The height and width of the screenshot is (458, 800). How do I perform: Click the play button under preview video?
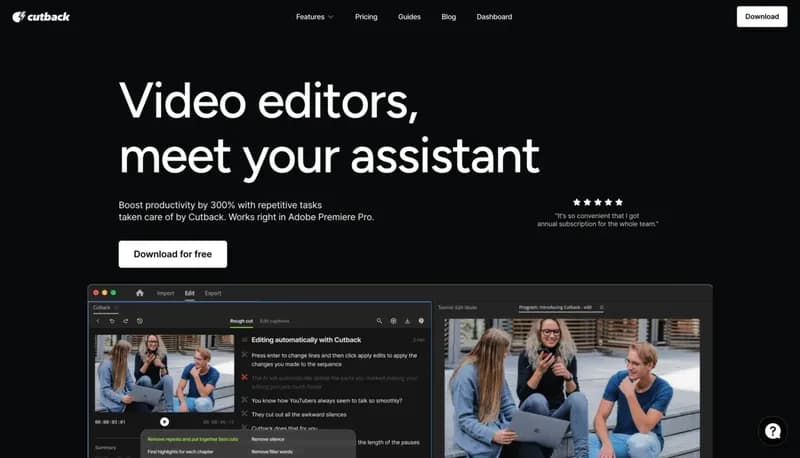click(164, 422)
